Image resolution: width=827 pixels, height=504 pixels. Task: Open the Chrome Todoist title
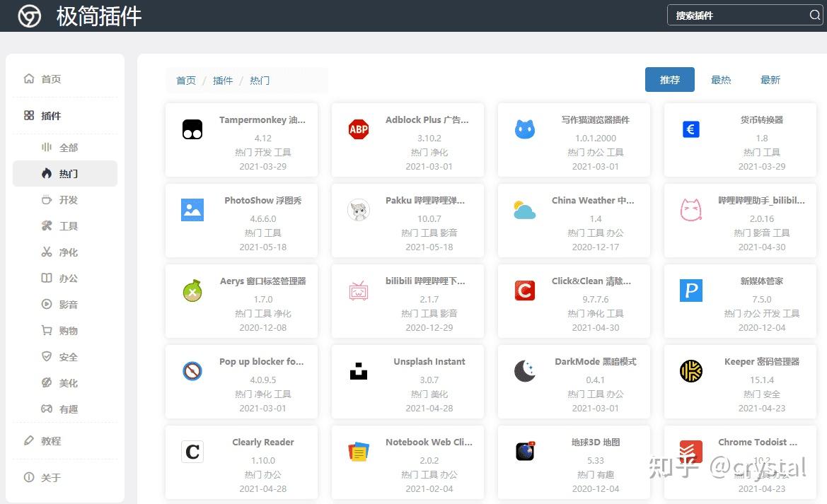758,443
